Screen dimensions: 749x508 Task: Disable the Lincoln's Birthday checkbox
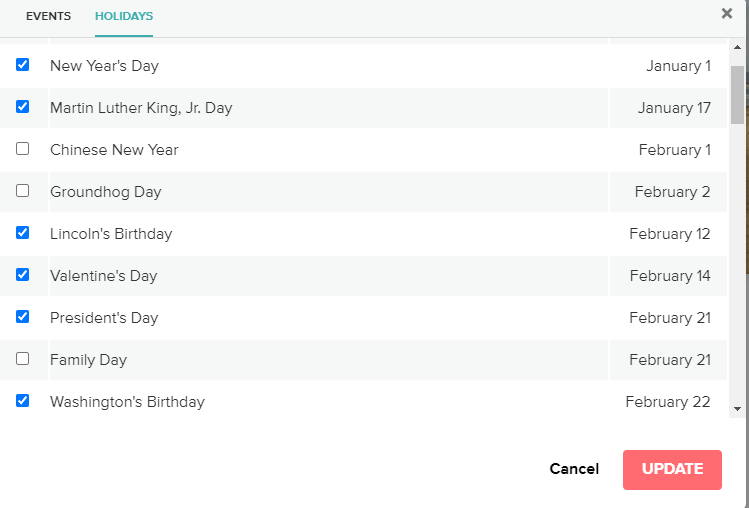[x=22, y=233]
